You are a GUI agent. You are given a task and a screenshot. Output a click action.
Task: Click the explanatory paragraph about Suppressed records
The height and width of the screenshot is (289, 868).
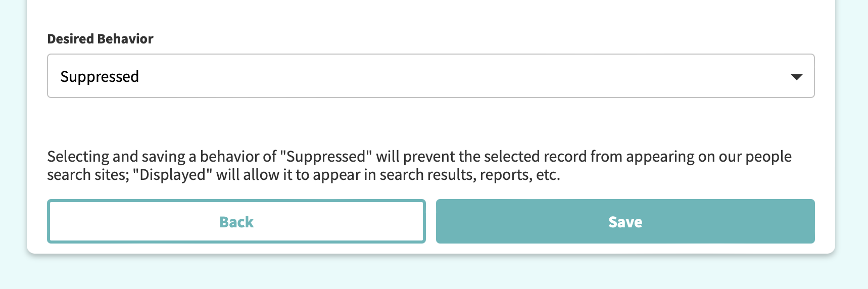tap(419, 165)
